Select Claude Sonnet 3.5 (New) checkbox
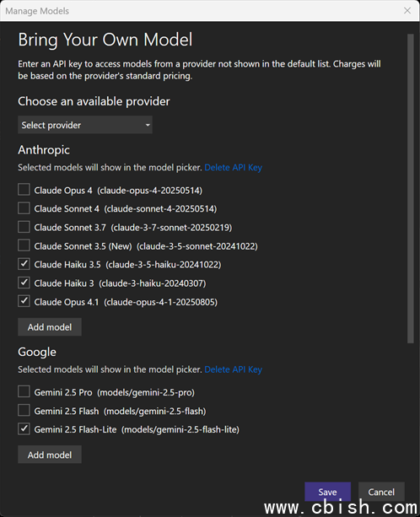Image resolution: width=420 pixels, height=517 pixels. 24,245
